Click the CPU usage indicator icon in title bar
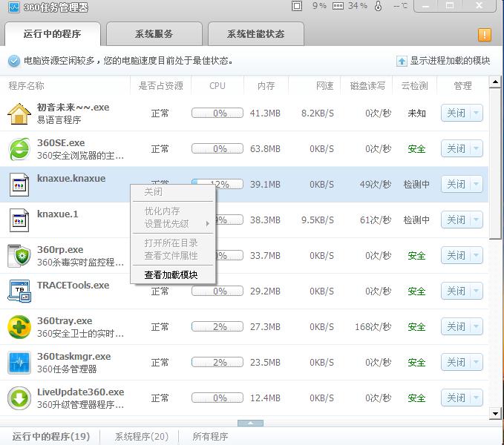The height and width of the screenshot is (445, 504). point(297,6)
